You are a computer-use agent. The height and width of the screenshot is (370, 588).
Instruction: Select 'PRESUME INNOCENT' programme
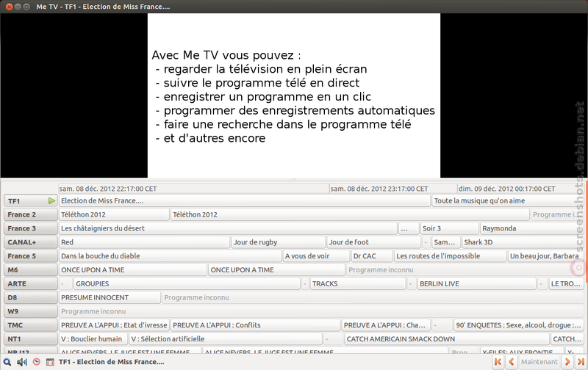[x=110, y=298]
